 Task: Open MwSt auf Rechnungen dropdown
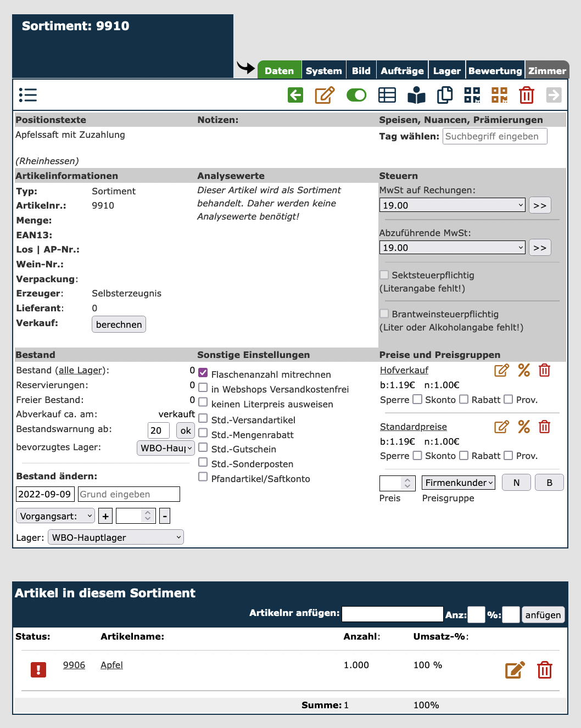pyautogui.click(x=452, y=205)
